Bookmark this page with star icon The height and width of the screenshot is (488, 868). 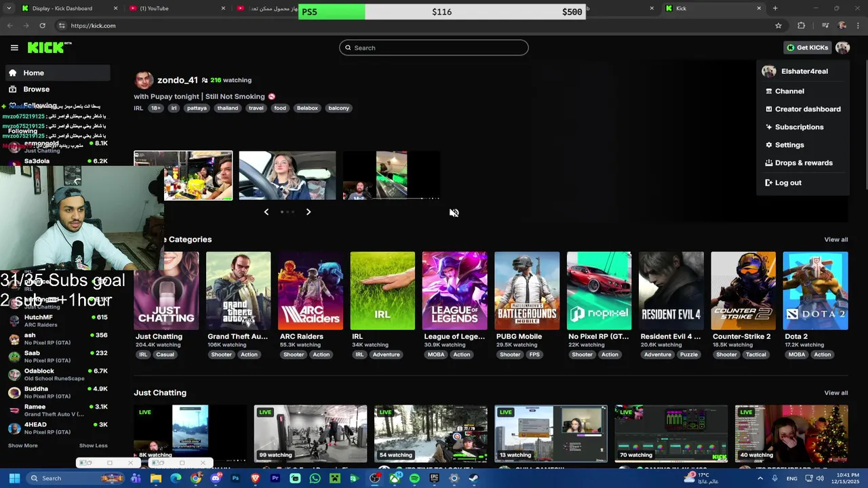point(778,25)
